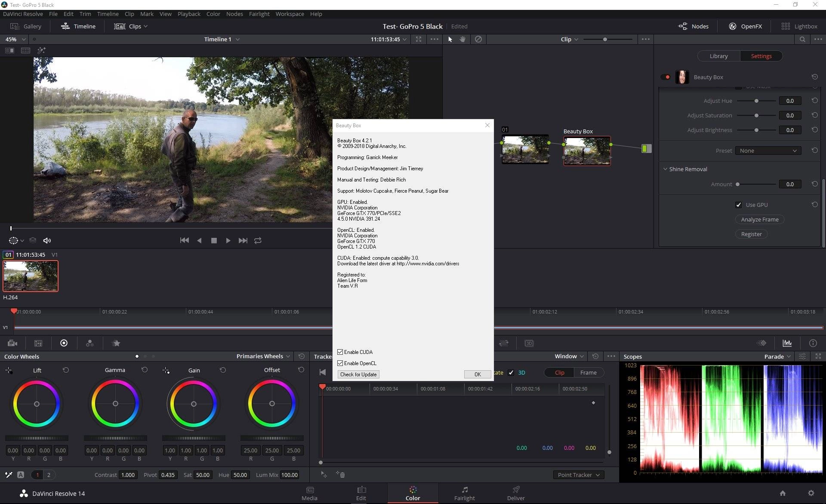Uncheck Enable OpenCL checkbox

click(340, 363)
